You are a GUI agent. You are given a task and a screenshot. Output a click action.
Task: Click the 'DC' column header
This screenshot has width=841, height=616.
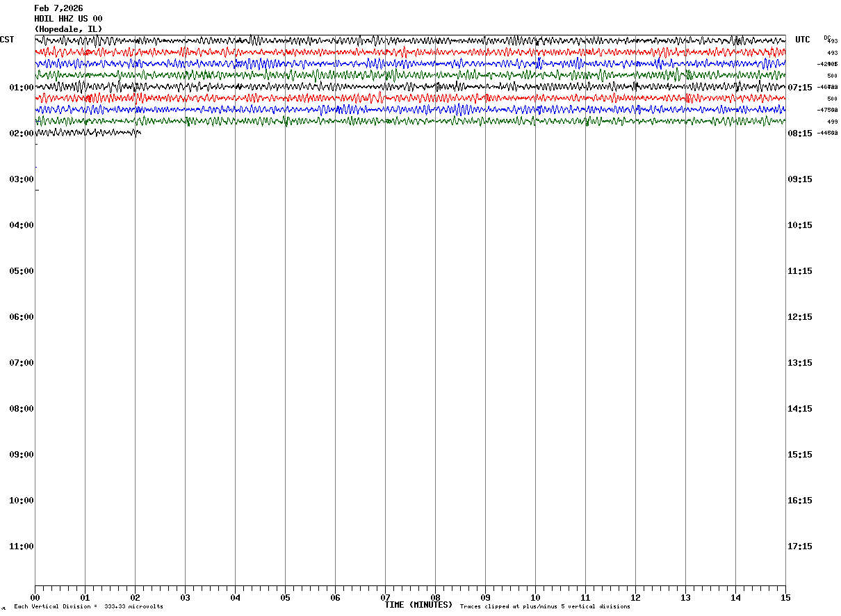click(x=827, y=38)
